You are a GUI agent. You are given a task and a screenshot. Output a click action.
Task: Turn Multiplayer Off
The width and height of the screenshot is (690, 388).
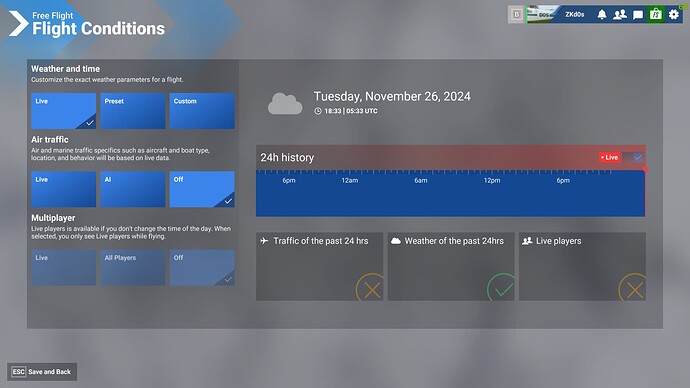[x=202, y=267]
